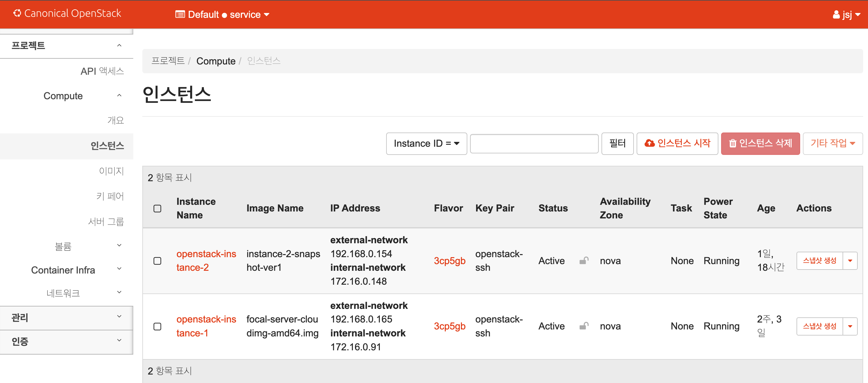868x383 pixels.
Task: Collapse the 프로젝트 panel chevron
Action: click(x=119, y=45)
